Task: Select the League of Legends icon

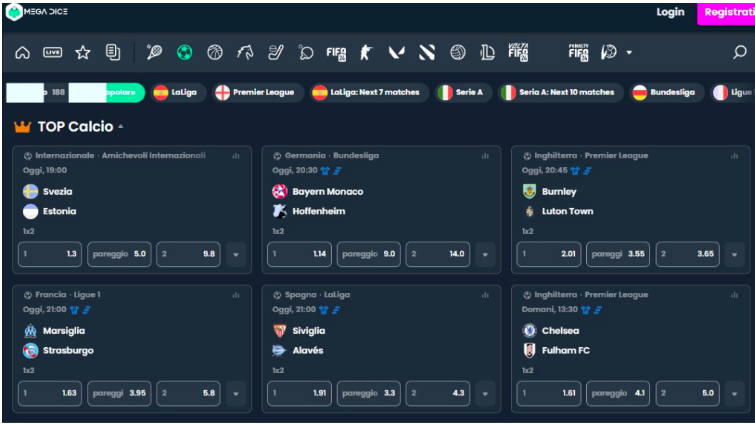Action: coord(487,52)
